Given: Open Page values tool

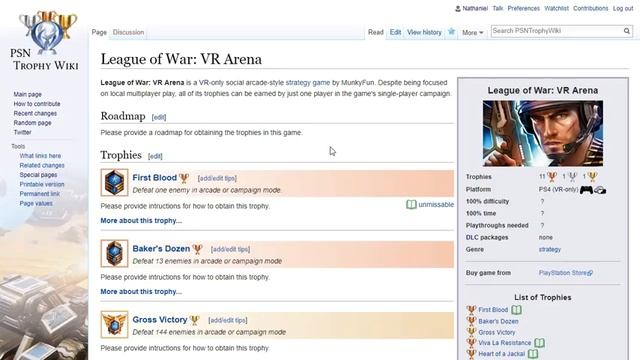Looking at the screenshot, I should (36, 203).
